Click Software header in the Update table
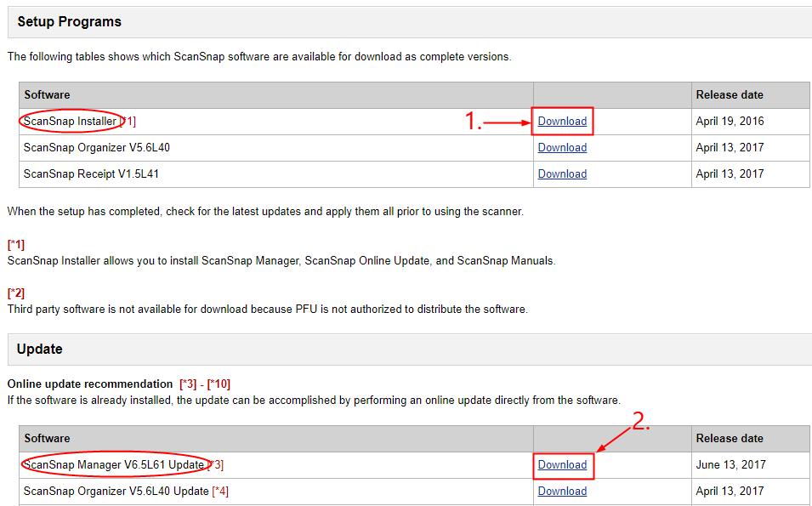Screen dimensions: 812x506 click(47, 438)
